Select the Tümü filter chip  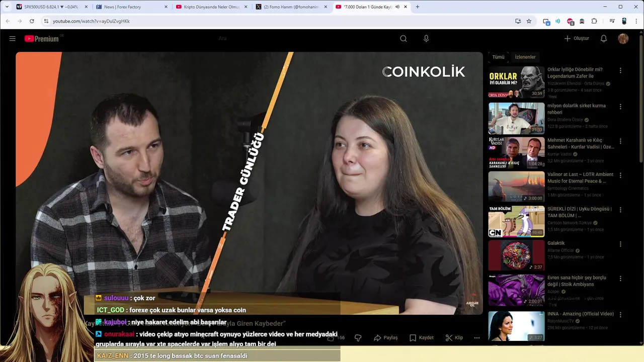click(498, 57)
